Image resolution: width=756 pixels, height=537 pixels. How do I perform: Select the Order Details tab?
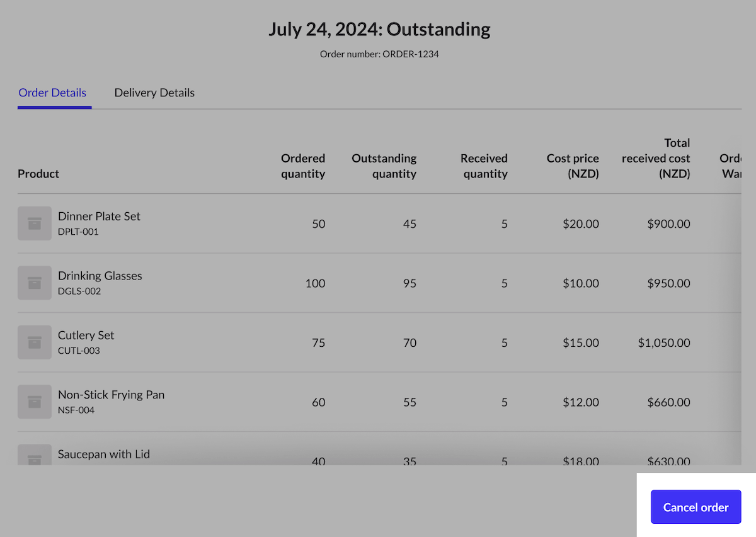click(52, 93)
